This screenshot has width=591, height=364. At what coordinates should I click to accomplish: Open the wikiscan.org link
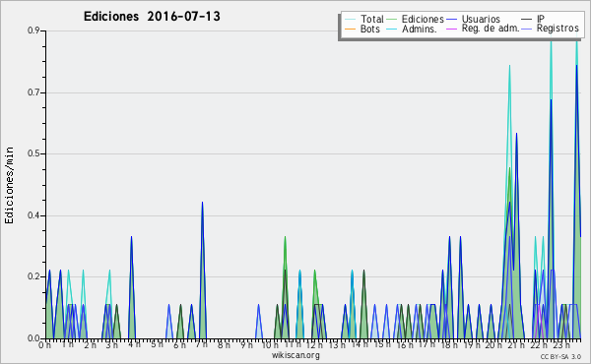295,355
